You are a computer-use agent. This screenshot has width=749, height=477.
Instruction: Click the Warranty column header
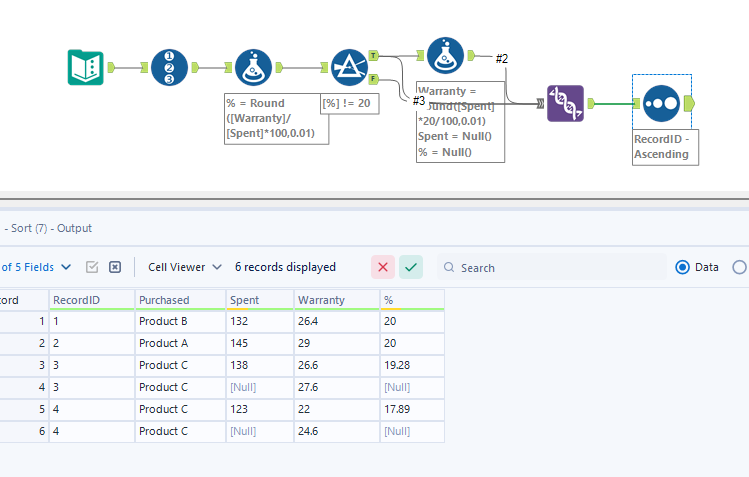pos(337,300)
